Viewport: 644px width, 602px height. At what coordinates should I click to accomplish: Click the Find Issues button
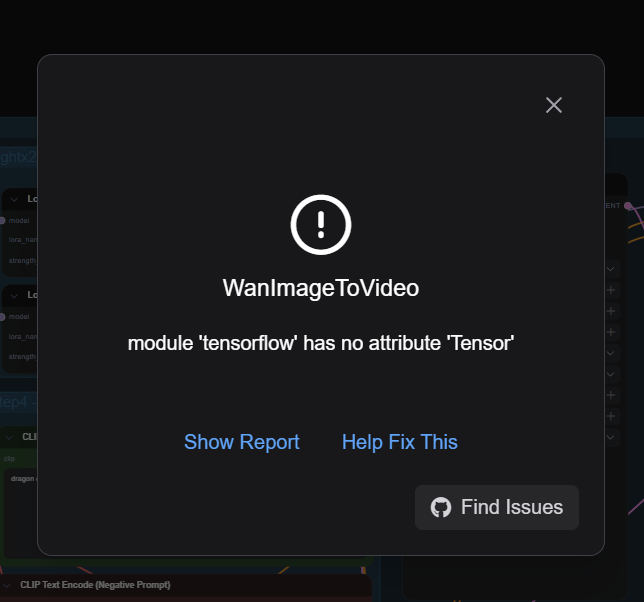pyautogui.click(x=497, y=507)
